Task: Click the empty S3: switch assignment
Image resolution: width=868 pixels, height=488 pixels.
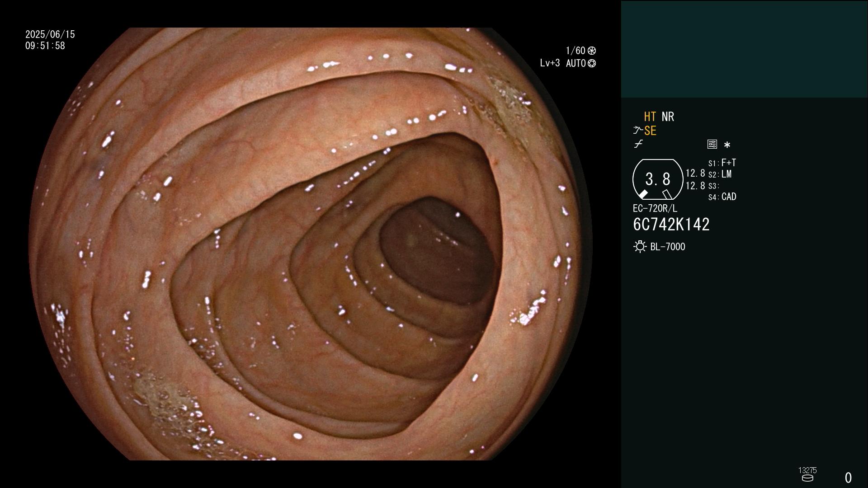Action: point(714,186)
